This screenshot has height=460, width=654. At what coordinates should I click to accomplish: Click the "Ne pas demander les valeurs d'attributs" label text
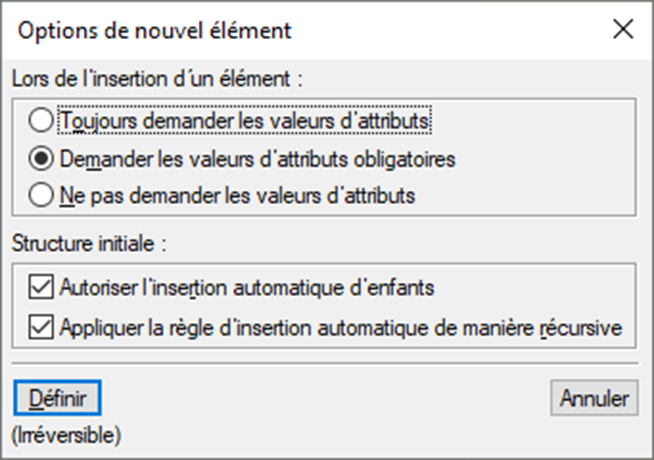click(237, 196)
